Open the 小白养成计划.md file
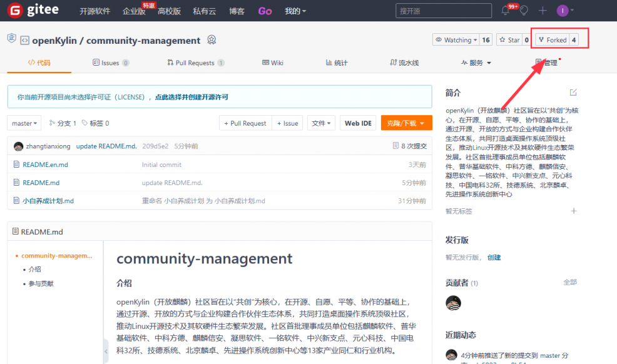The width and height of the screenshot is (617, 364). click(x=48, y=201)
